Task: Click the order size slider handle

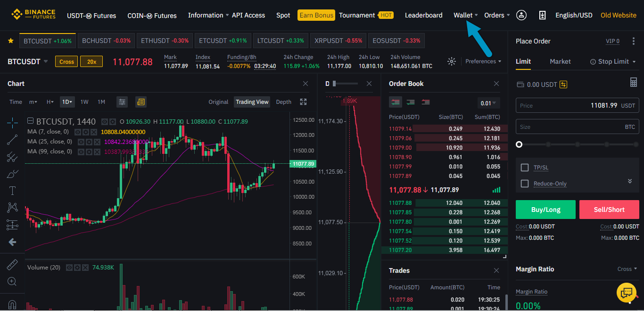Action: (x=519, y=144)
